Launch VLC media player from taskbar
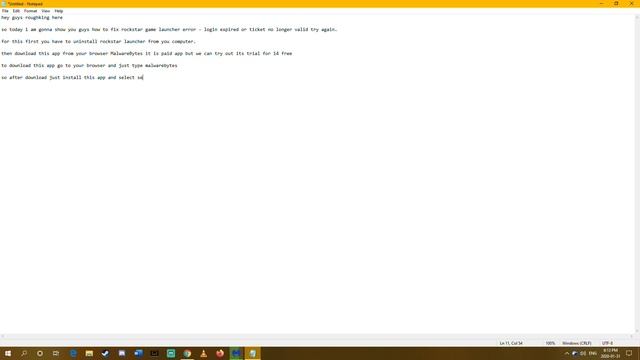Screen dimensions: 640x360 tap(204, 353)
